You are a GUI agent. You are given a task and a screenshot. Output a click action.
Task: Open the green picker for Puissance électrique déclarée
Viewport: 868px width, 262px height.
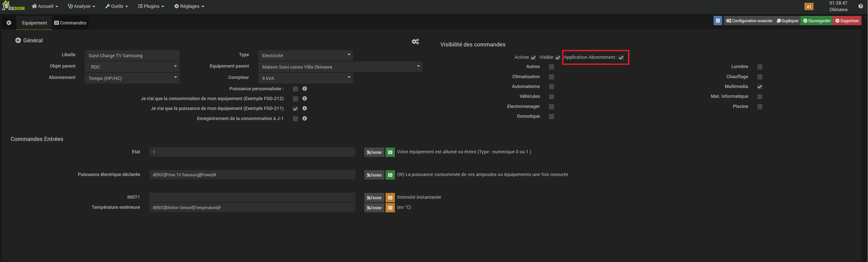(390, 175)
